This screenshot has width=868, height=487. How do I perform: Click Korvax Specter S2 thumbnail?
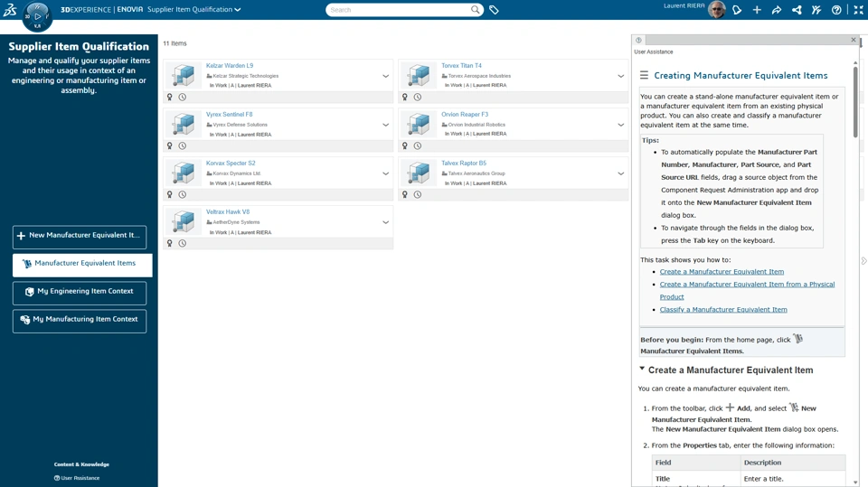click(184, 173)
